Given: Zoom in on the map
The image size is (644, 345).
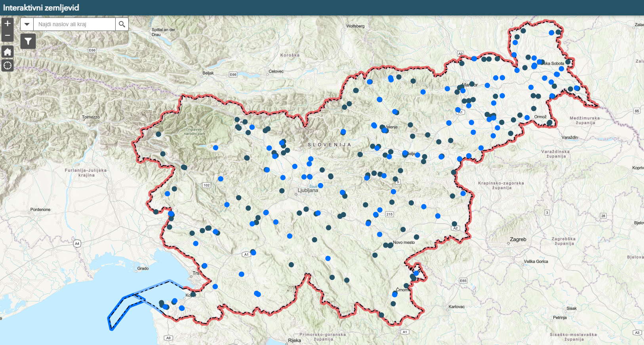Looking at the screenshot, I should click(x=8, y=23).
